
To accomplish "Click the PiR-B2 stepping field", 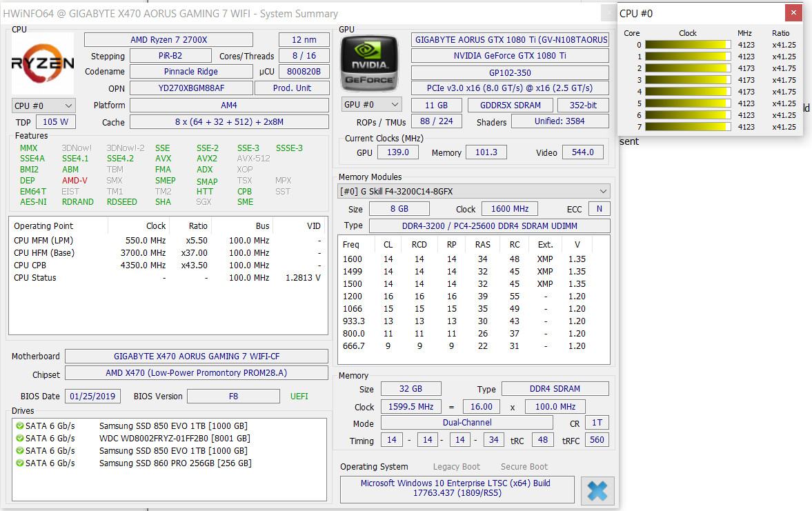I will [x=170, y=55].
